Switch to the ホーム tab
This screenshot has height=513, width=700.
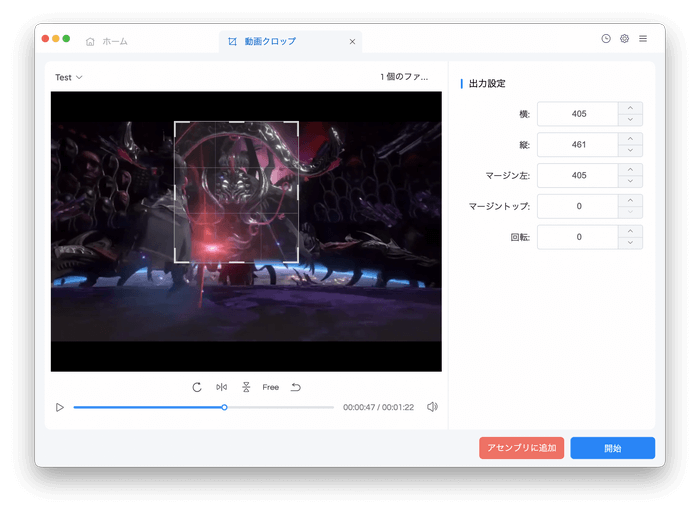107,42
